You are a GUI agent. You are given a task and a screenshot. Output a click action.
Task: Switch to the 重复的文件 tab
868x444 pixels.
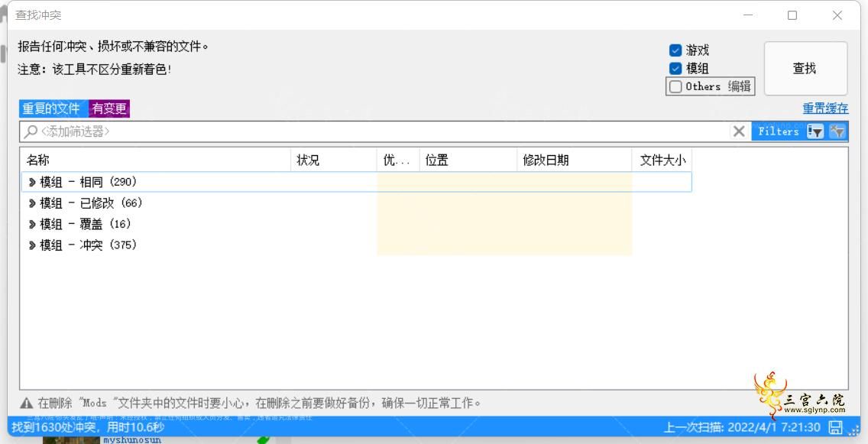(53, 109)
